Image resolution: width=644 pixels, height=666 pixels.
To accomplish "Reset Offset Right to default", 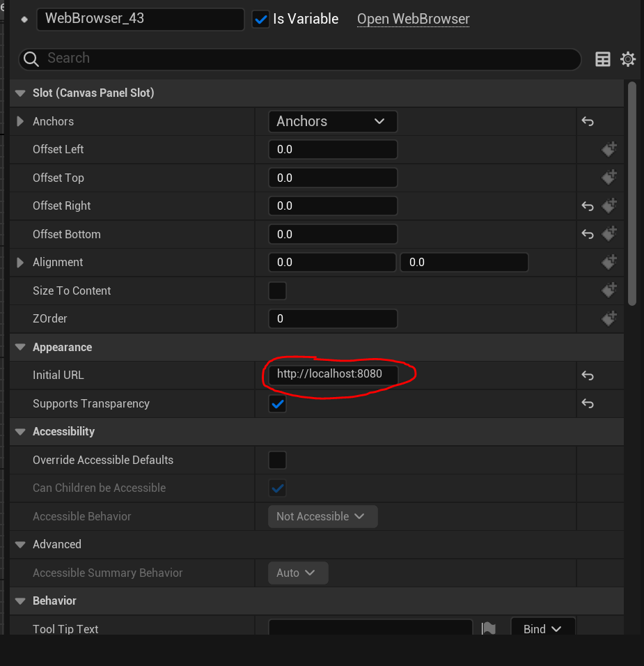I will coord(588,206).
